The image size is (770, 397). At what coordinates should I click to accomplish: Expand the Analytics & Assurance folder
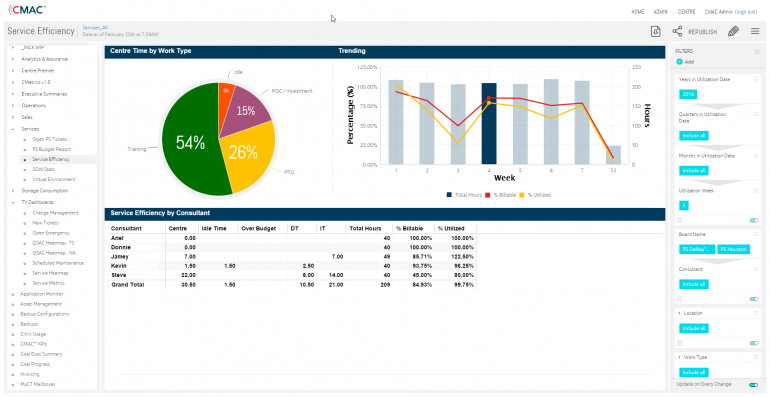click(x=12, y=59)
